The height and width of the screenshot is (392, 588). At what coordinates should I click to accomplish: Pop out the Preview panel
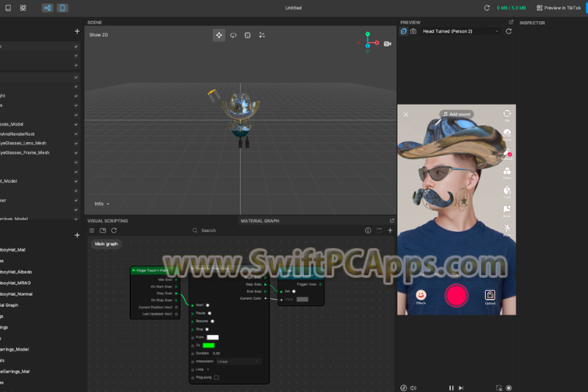510,23
